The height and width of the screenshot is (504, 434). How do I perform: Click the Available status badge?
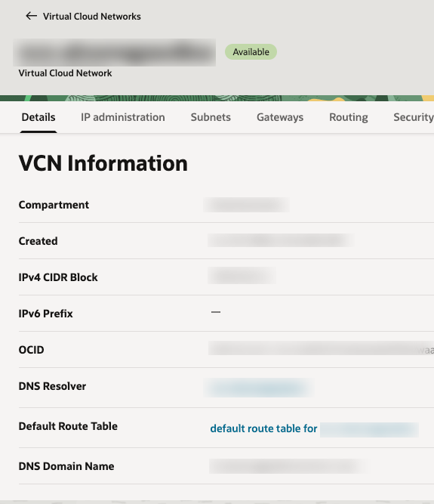[x=251, y=51]
